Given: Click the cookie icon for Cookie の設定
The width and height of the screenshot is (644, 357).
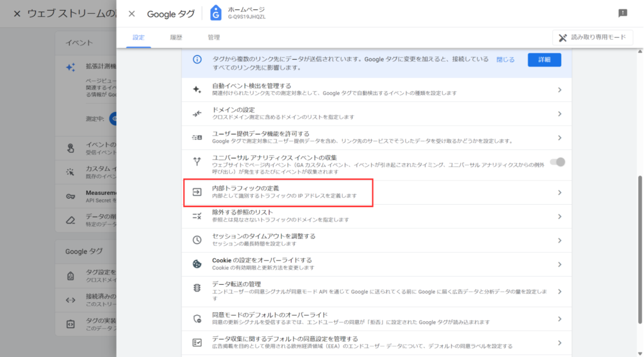Looking at the screenshot, I should pyautogui.click(x=197, y=264).
